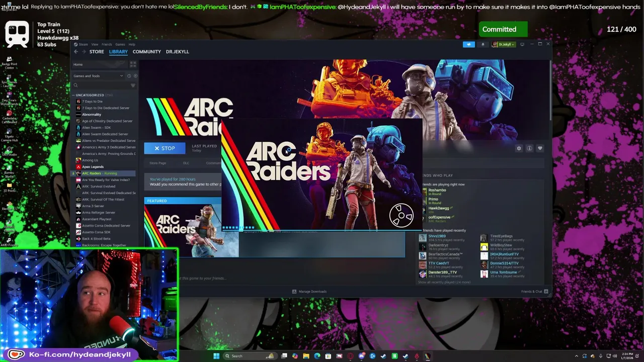The width and height of the screenshot is (644, 362).
Task: Open the View menu
Action: pos(95,44)
